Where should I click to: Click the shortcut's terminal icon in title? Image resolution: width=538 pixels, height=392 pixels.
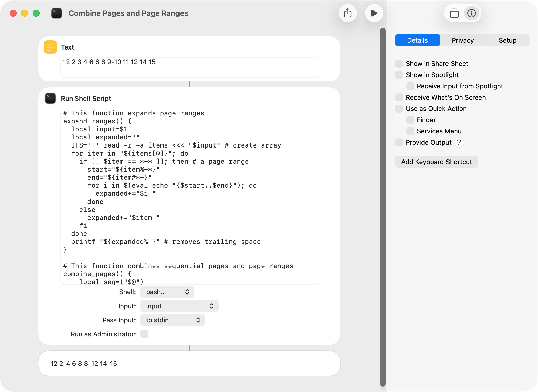click(x=57, y=13)
